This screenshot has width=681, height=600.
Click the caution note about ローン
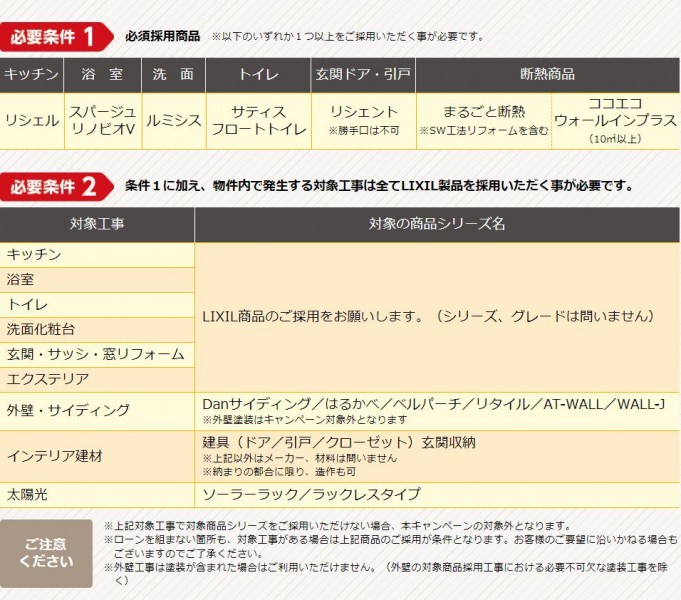[x=391, y=547]
